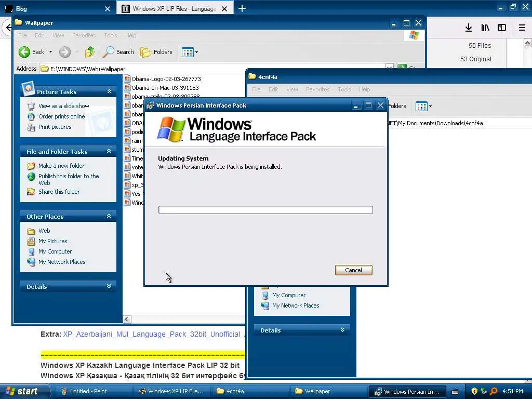
Task: Click horizontal scrollbar left arrow in Wallpaper window
Action: 127,320
